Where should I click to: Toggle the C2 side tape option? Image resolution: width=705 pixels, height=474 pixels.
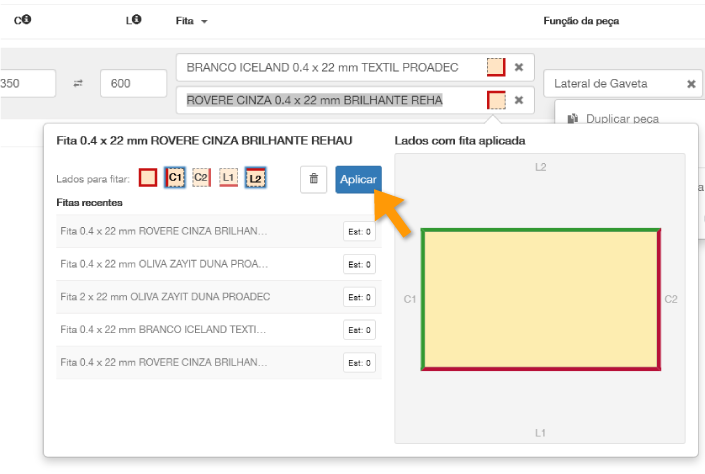tap(201, 178)
